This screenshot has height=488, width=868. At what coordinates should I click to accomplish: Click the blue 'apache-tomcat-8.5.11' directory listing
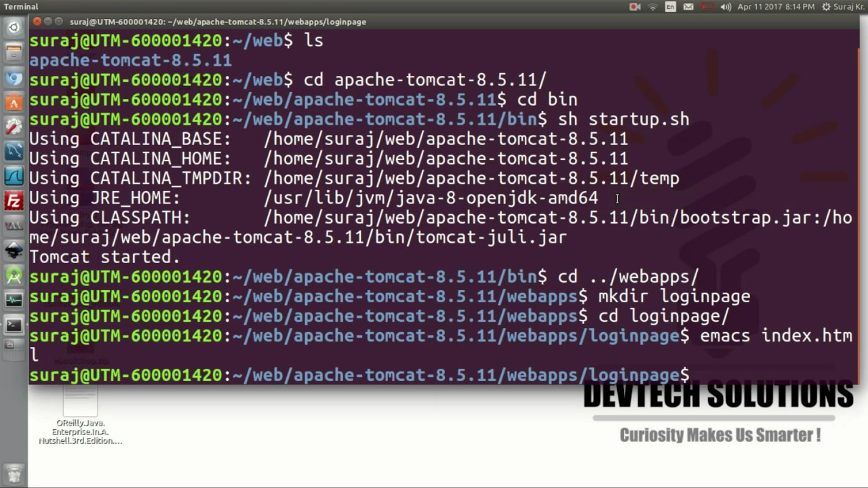tap(130, 60)
